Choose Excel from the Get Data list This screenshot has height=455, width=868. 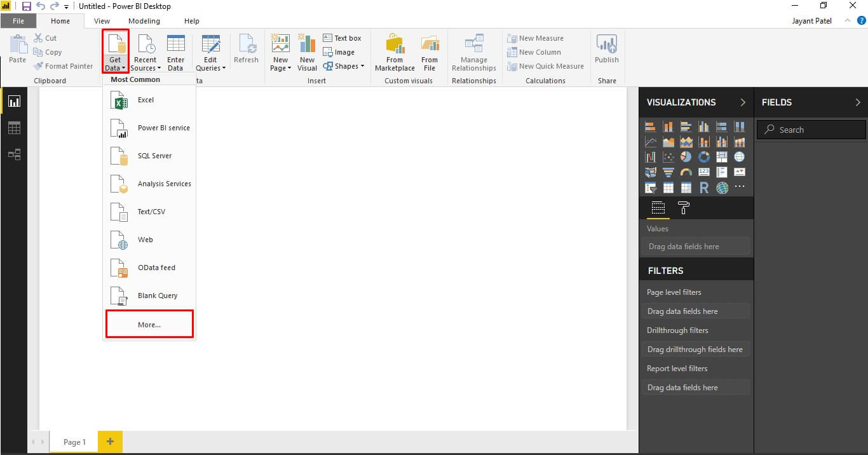(149, 100)
